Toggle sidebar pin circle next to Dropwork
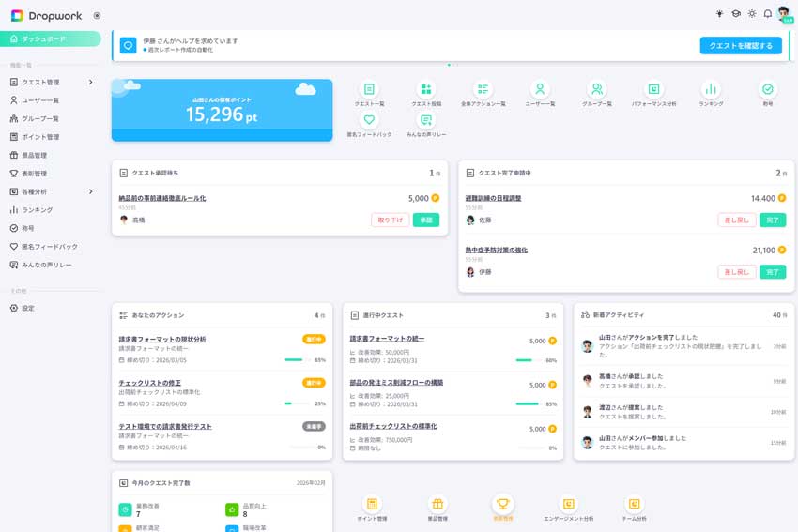The image size is (798, 532). click(97, 16)
